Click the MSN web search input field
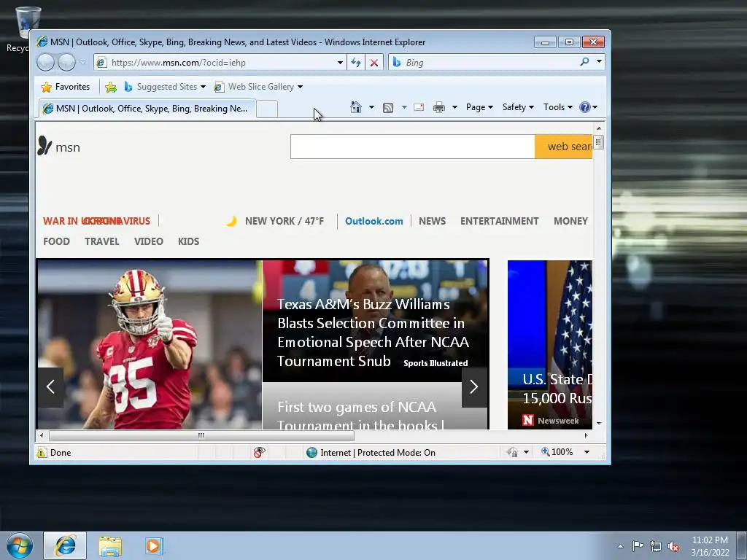The width and height of the screenshot is (747, 560). pyautogui.click(x=413, y=146)
